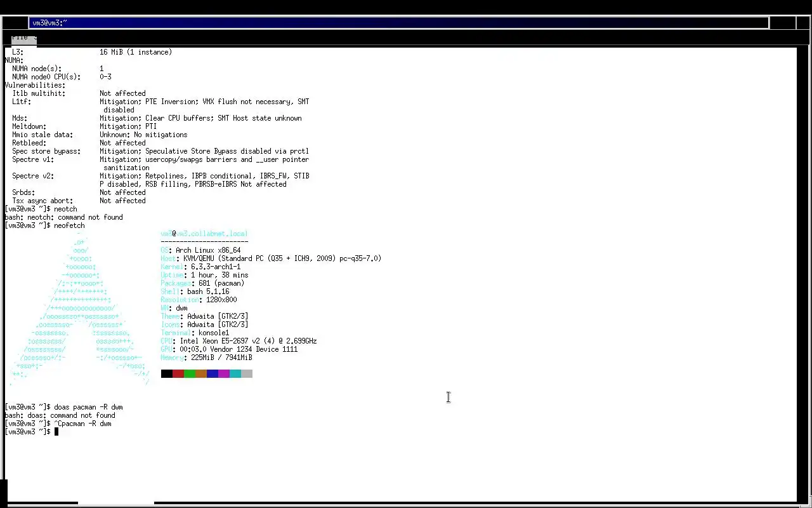Screen dimensions: 812x508
Task: Click the 'Kernel: 6.3.3-arch1-1' line
Action: click(200, 267)
